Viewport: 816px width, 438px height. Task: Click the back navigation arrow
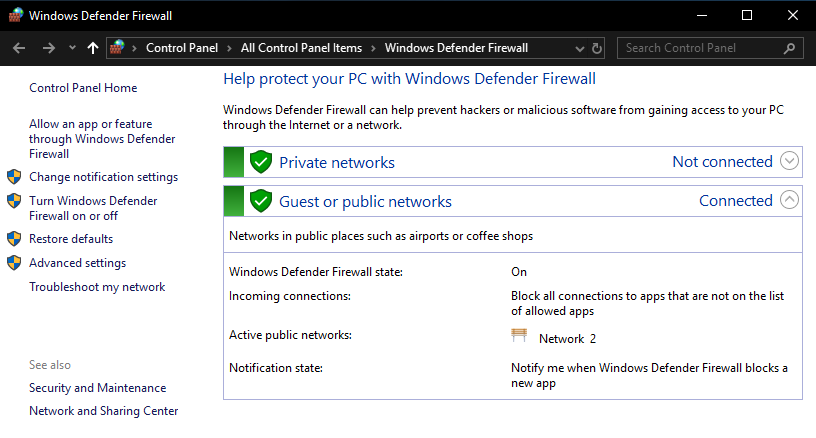(19, 48)
